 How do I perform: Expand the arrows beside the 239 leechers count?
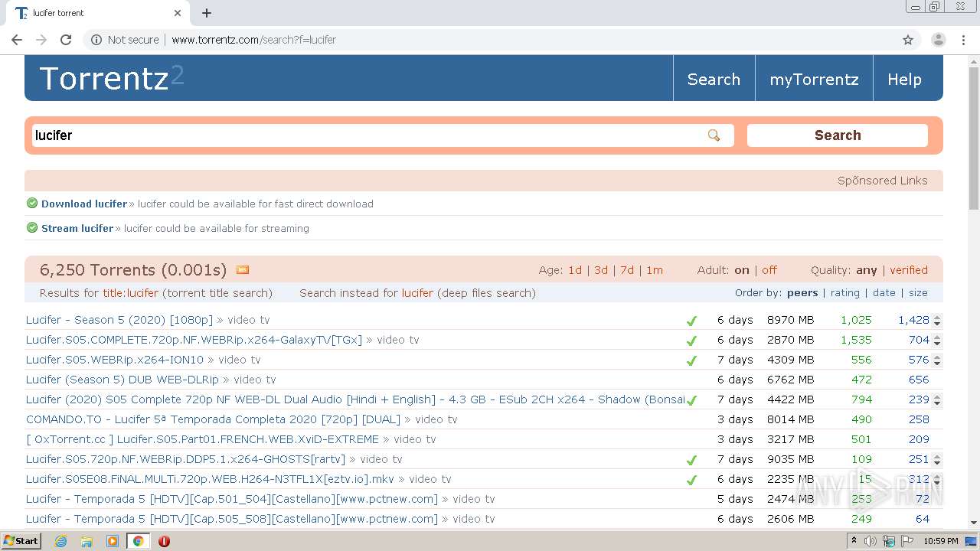(x=937, y=400)
